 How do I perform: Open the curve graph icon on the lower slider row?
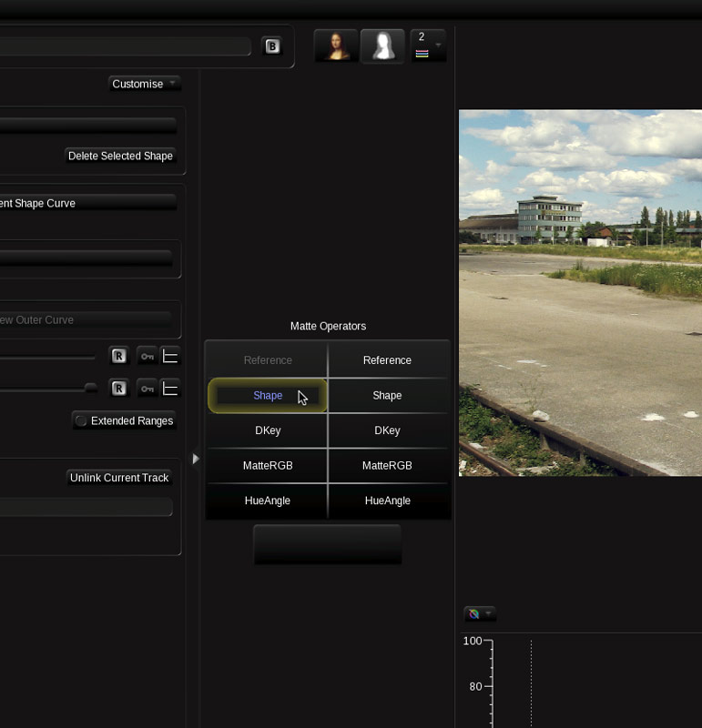pos(170,389)
